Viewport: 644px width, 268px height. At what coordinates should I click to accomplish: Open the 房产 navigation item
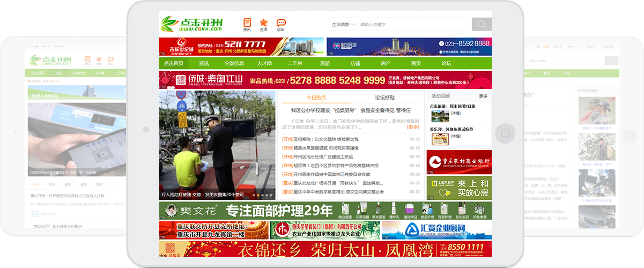[386, 63]
